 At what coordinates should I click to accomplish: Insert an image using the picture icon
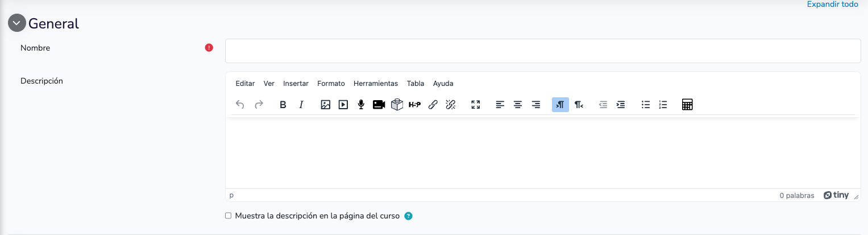[326, 105]
